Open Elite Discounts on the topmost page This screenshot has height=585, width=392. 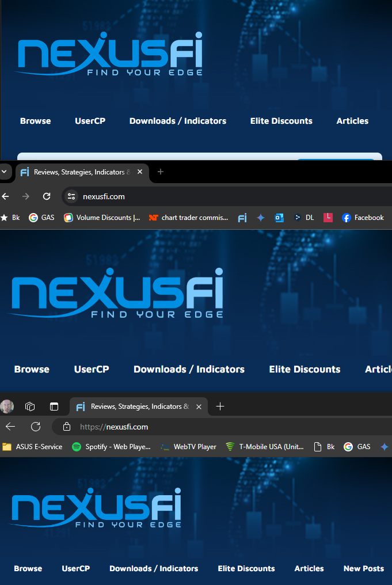(x=281, y=121)
